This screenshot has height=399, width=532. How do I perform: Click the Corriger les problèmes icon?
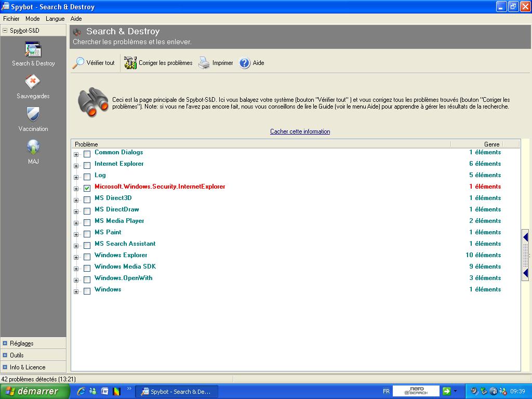click(130, 63)
